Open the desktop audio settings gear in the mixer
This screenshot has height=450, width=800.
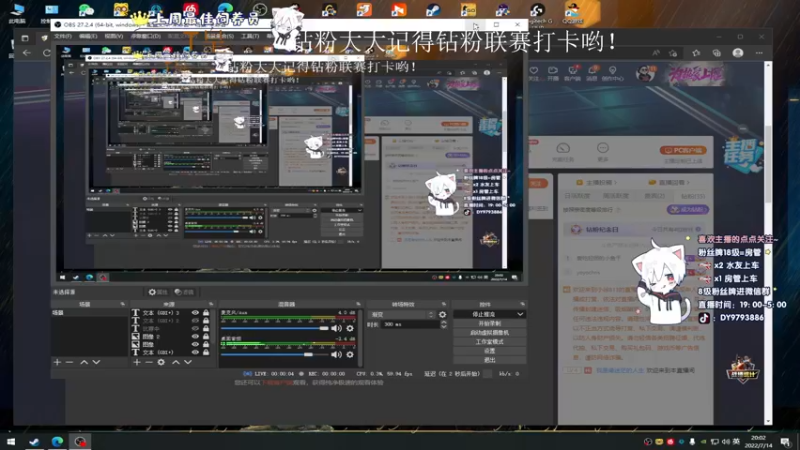tap(350, 355)
